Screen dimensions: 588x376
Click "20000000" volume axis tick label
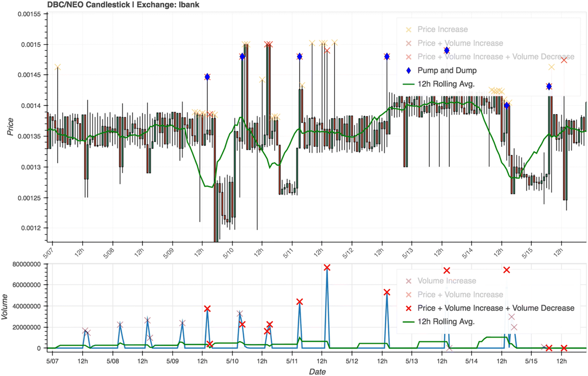pos(26,327)
